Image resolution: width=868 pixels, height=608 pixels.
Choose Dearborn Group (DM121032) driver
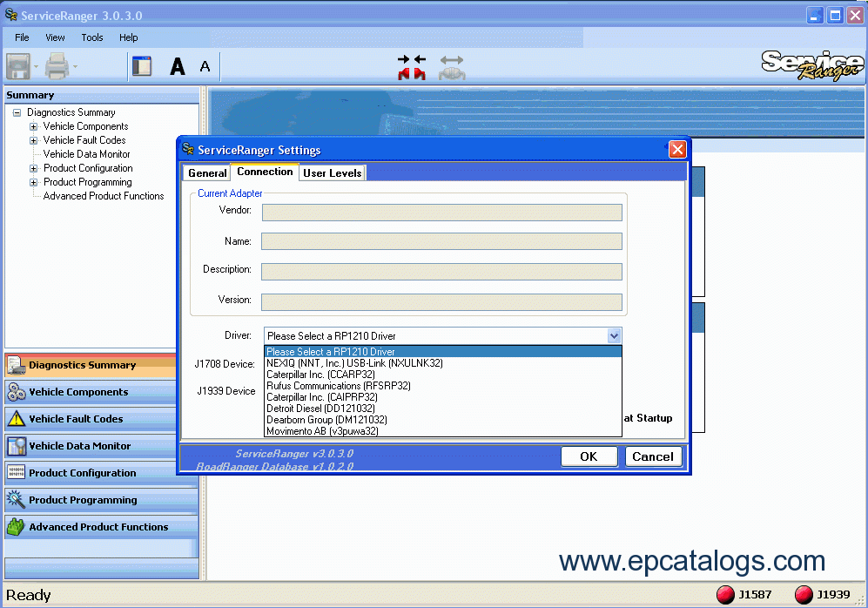coord(443,420)
